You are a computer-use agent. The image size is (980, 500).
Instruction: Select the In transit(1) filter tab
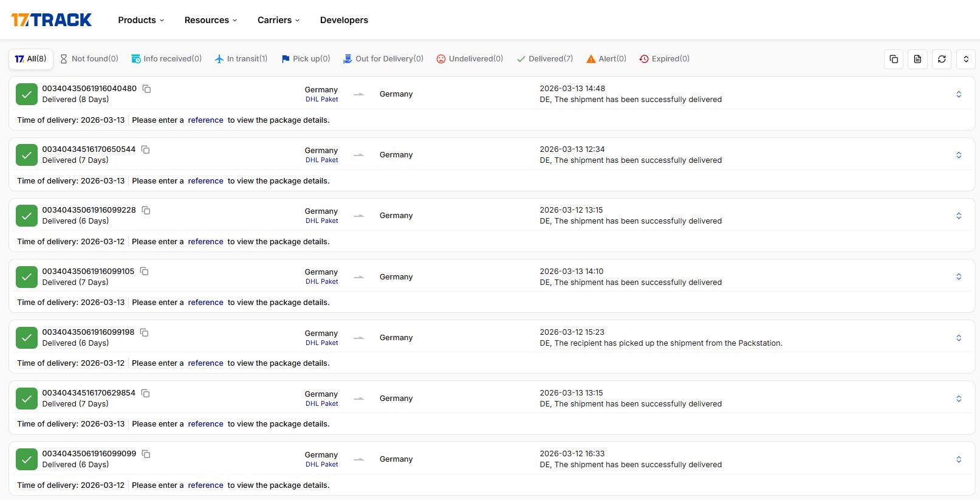pyautogui.click(x=241, y=59)
